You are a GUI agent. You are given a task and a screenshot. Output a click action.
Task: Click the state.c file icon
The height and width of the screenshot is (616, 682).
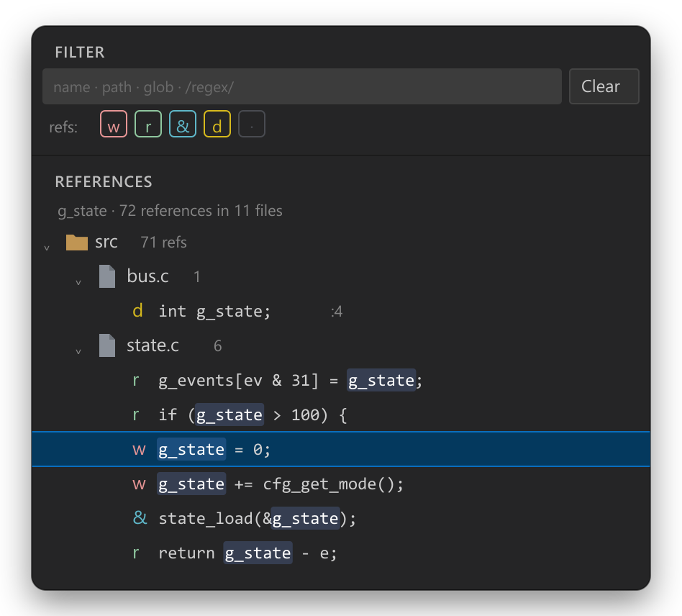[107, 345]
